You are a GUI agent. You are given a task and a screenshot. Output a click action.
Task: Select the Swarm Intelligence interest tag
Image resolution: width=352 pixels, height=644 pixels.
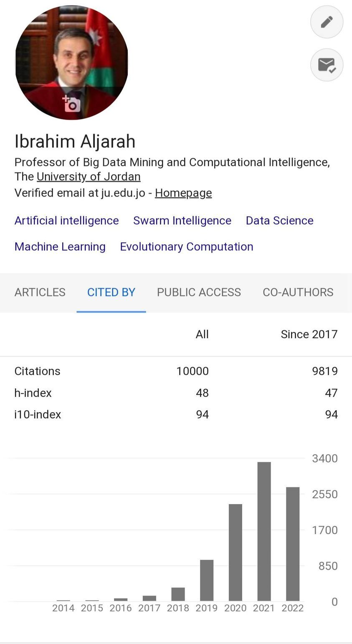pyautogui.click(x=182, y=221)
